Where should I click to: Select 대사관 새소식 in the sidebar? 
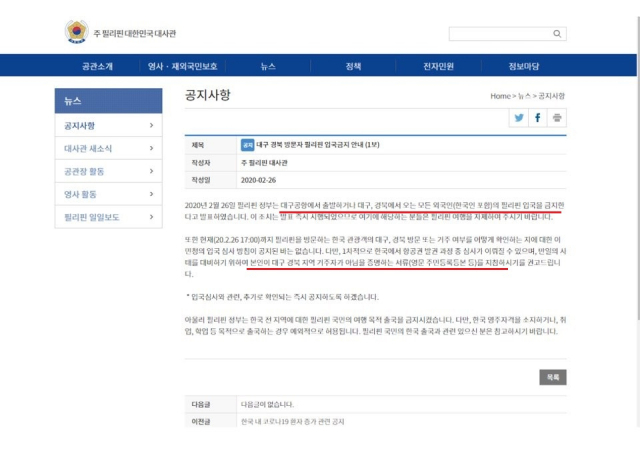(109, 148)
